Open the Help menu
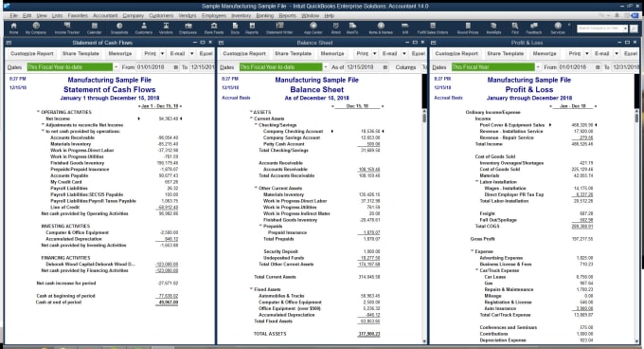The height and width of the screenshot is (349, 644). tap(330, 15)
